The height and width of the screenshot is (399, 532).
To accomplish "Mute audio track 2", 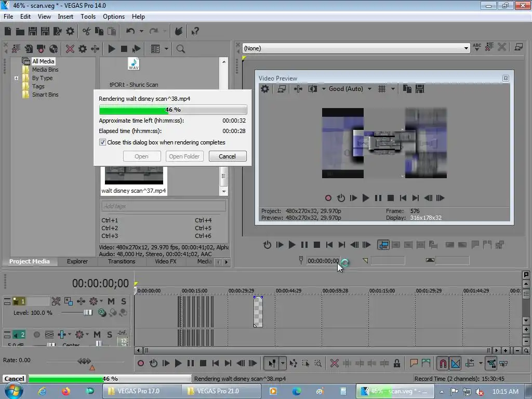I will coord(97,335).
